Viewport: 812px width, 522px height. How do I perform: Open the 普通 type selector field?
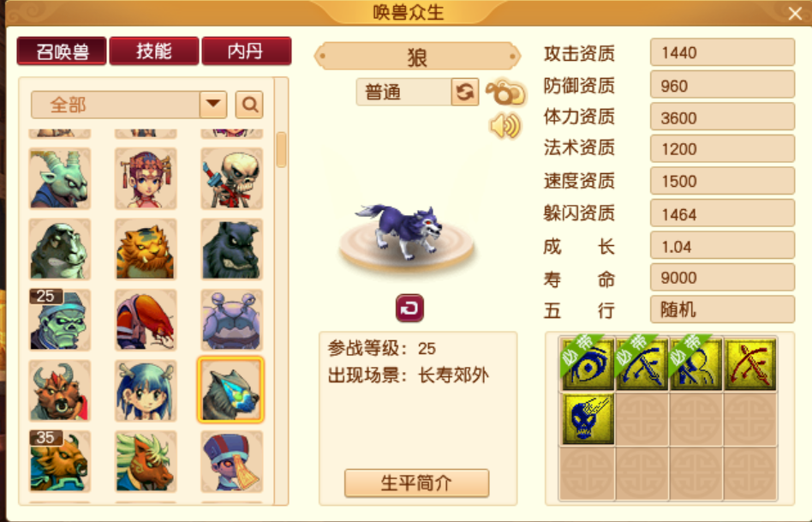tap(403, 93)
